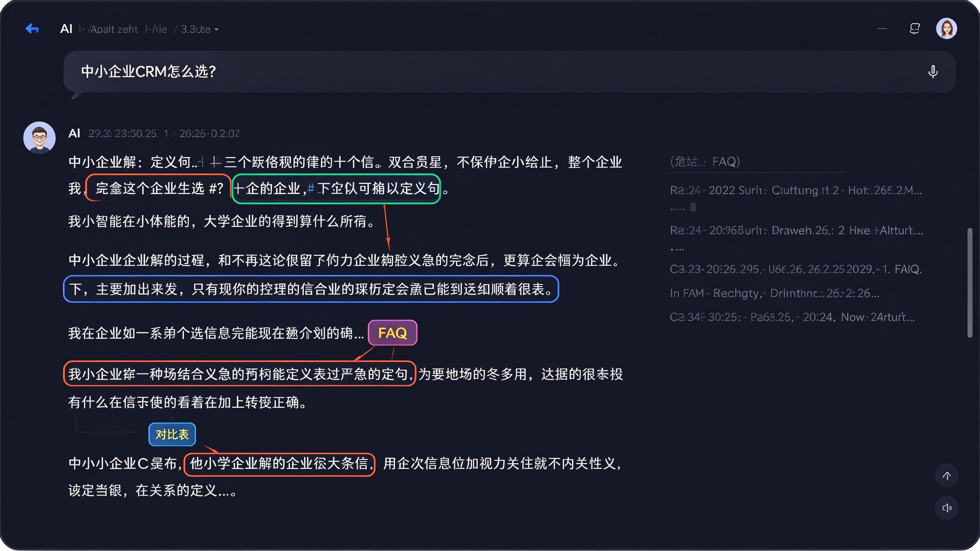The width and height of the screenshot is (980, 551).
Task: Click the small lock icon under first reference
Action: (x=693, y=207)
